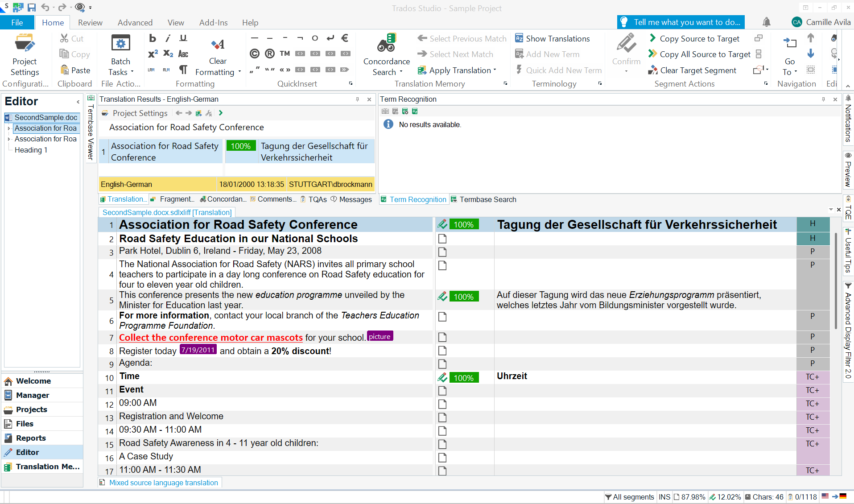The image size is (854, 504).
Task: Switch to the Review ribbon tab
Action: [x=90, y=22]
